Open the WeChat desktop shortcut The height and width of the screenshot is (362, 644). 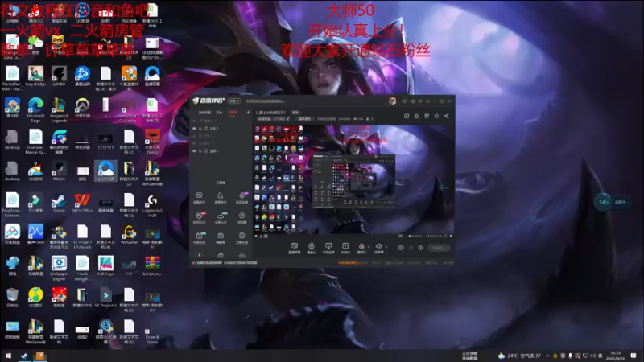tap(35, 44)
